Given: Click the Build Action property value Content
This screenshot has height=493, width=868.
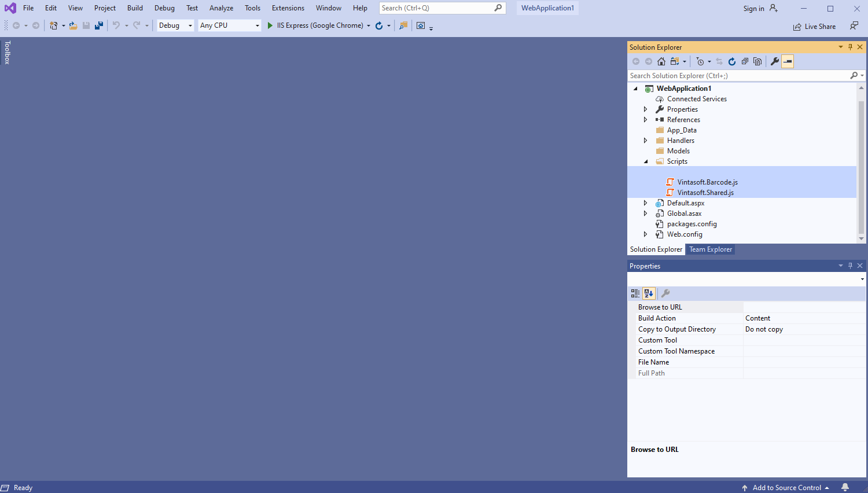Looking at the screenshot, I should [804, 318].
